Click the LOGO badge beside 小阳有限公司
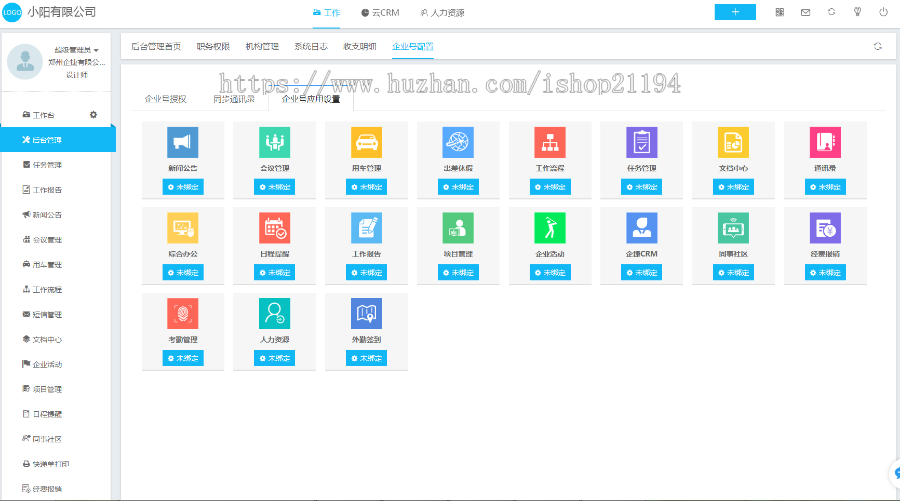 click(x=11, y=12)
